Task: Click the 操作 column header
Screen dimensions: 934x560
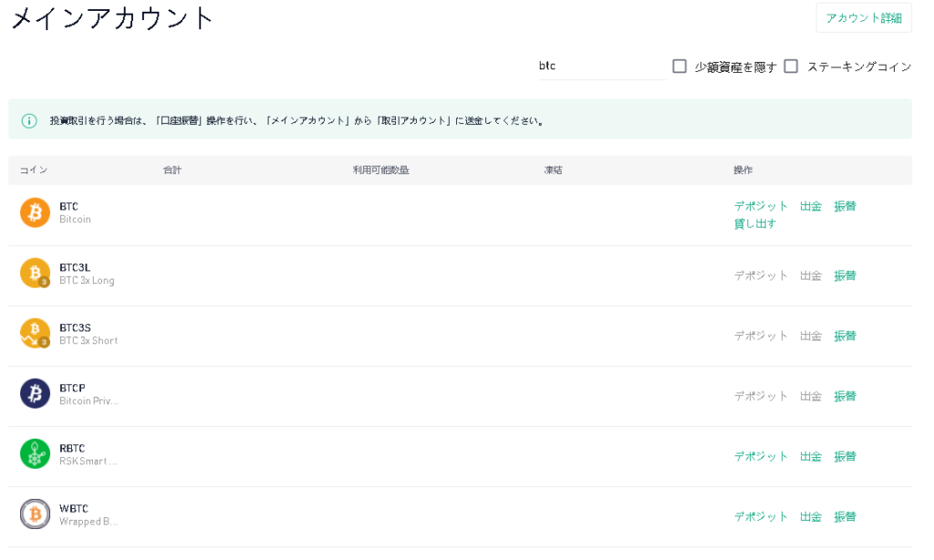Action: click(742, 170)
